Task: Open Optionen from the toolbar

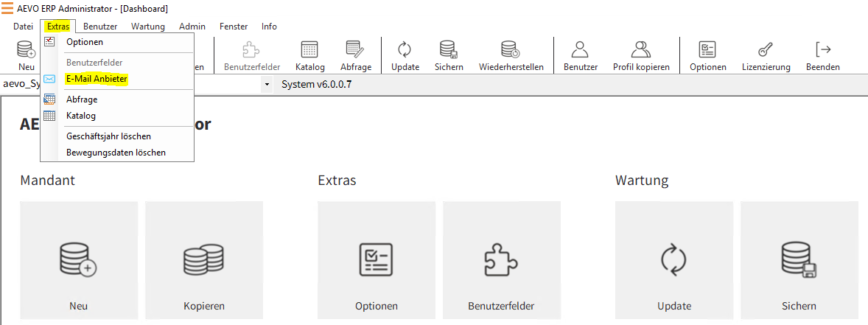Action: tap(707, 56)
